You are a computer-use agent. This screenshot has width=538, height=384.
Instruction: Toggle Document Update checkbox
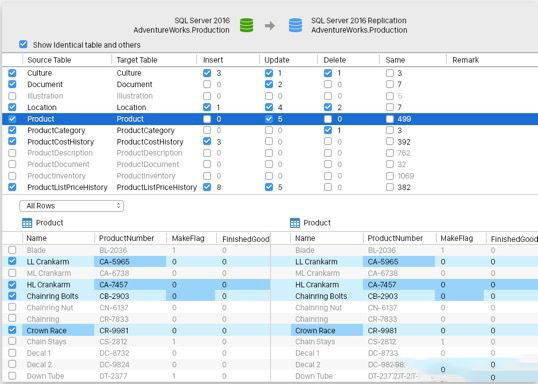[269, 84]
